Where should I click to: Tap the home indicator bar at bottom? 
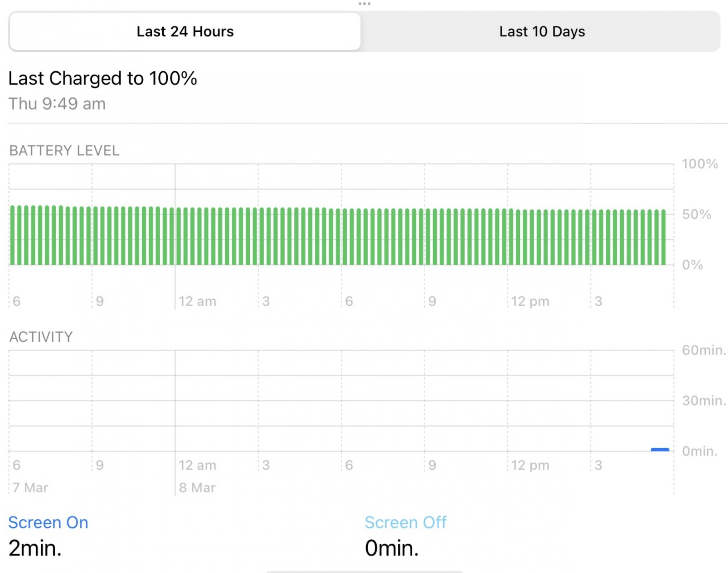coord(364,572)
